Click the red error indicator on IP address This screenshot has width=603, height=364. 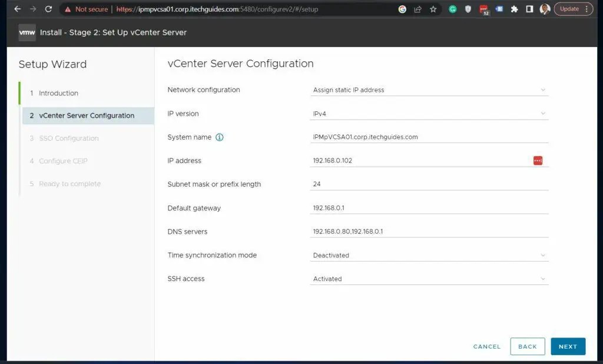[538, 160]
